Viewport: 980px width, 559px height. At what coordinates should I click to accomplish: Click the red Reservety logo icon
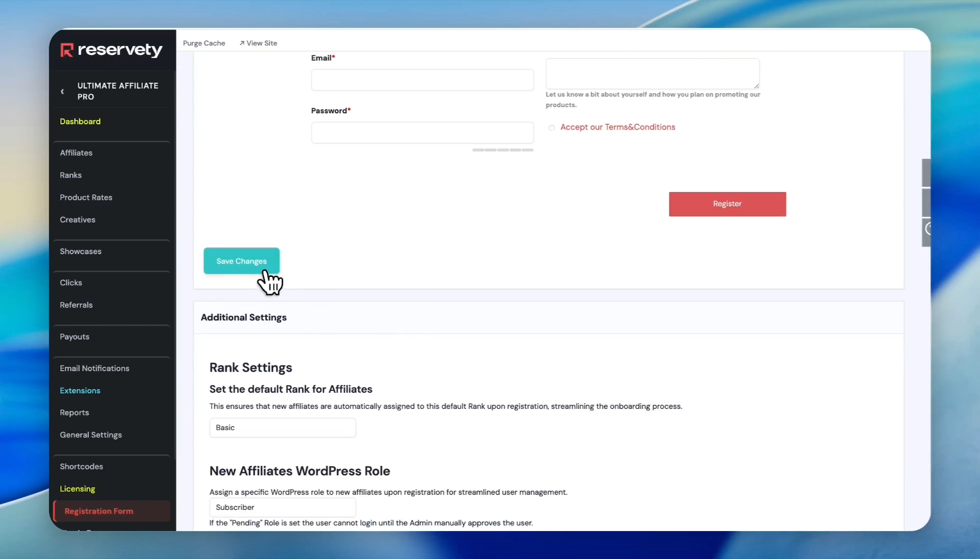67,50
